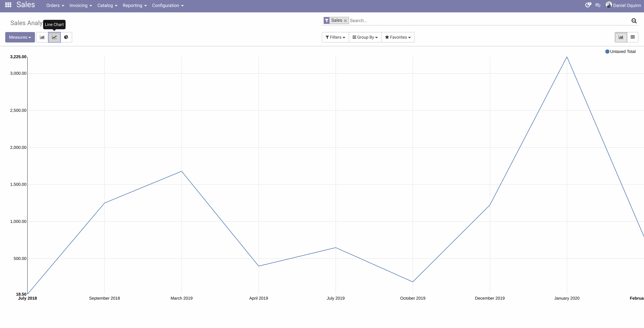Open the conversations chat icon

(x=598, y=5)
